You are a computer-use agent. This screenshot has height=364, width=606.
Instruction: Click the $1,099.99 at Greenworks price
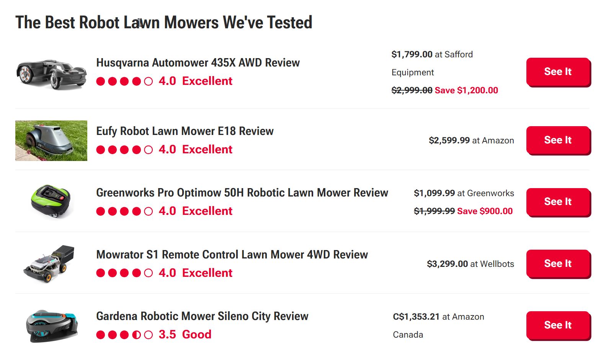(464, 193)
